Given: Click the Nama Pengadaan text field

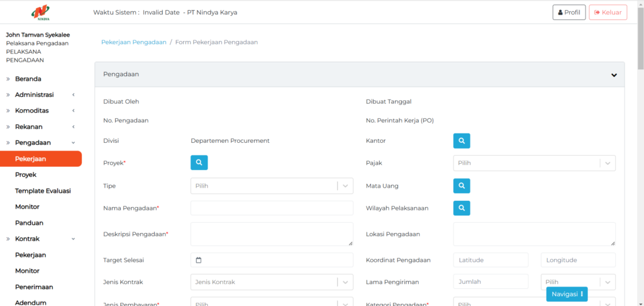Looking at the screenshot, I should 272,208.
